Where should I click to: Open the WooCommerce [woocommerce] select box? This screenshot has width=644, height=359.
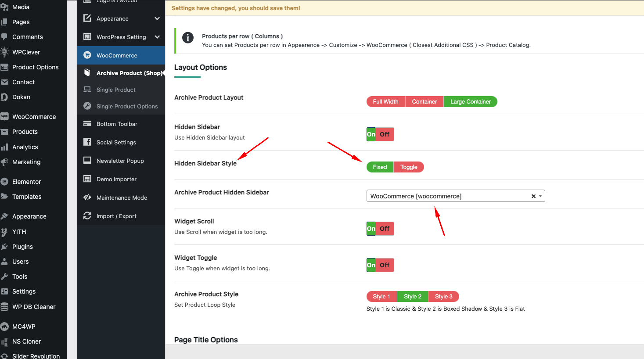tap(456, 196)
